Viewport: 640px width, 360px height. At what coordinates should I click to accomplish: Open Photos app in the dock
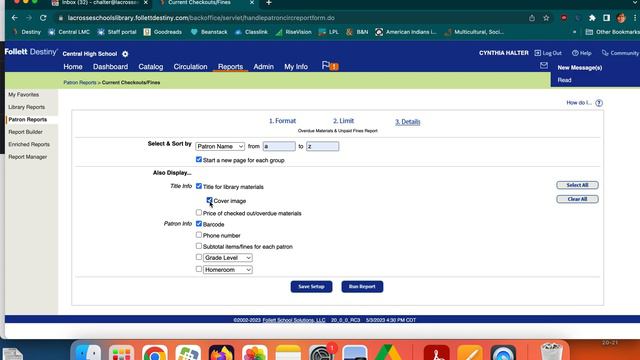(x=255, y=353)
